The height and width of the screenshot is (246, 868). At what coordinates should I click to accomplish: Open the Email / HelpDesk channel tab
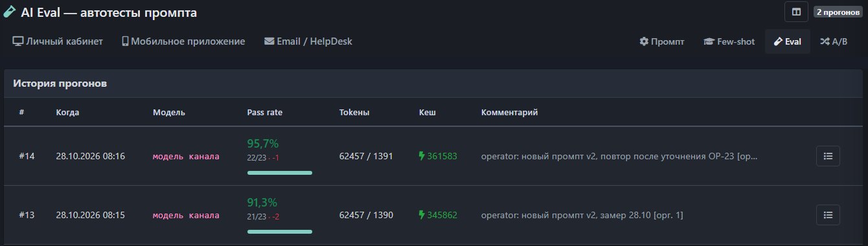point(308,41)
